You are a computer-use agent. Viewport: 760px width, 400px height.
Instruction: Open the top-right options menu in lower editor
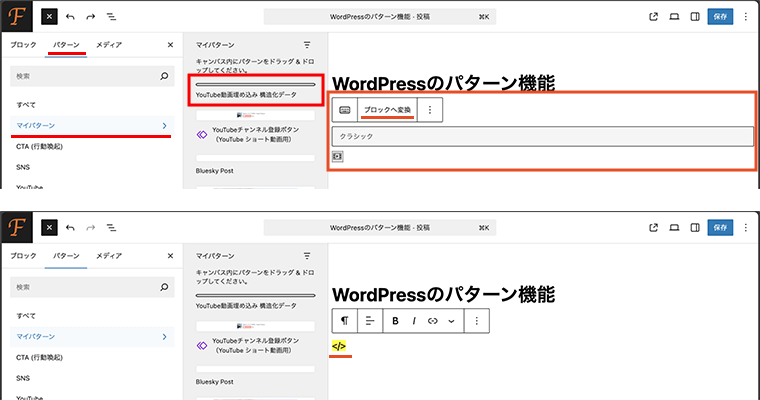tap(745, 227)
